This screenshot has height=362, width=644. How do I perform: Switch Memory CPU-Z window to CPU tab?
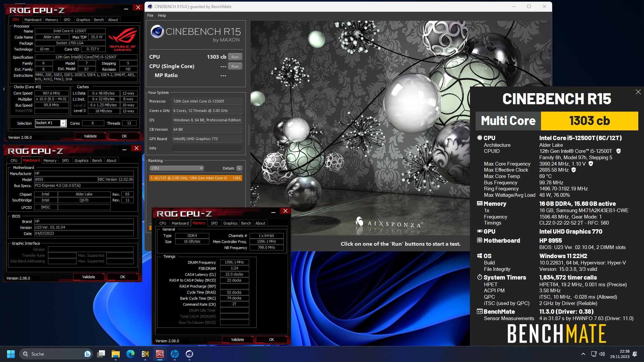tap(163, 223)
